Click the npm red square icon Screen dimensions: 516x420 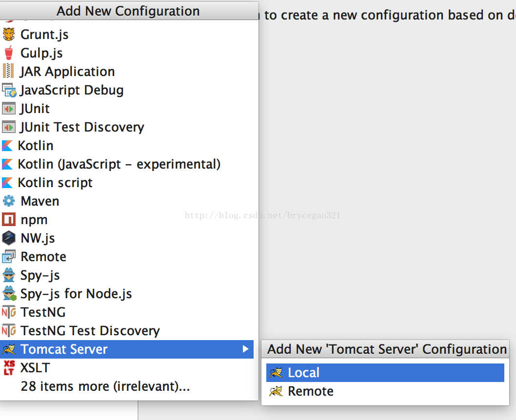point(9,220)
